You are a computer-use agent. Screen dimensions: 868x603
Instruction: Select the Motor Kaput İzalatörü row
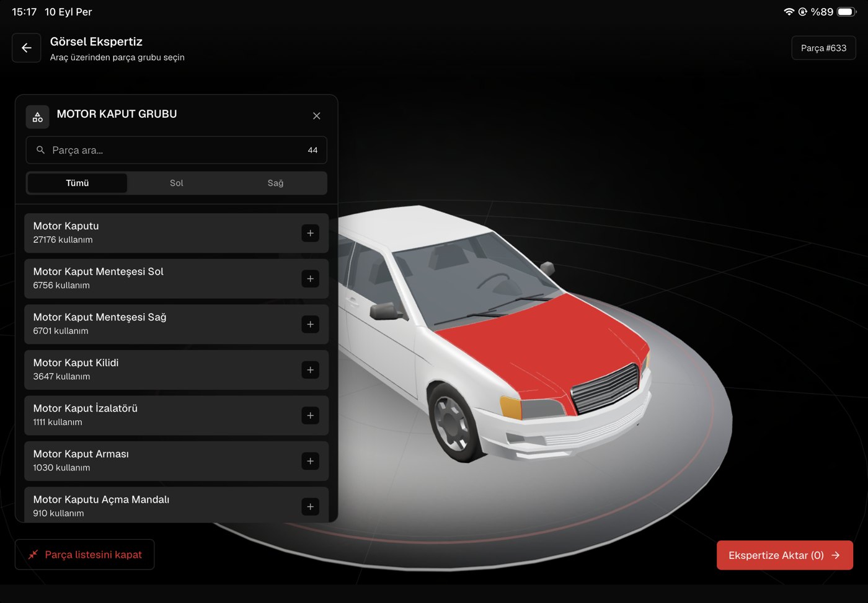click(177, 415)
